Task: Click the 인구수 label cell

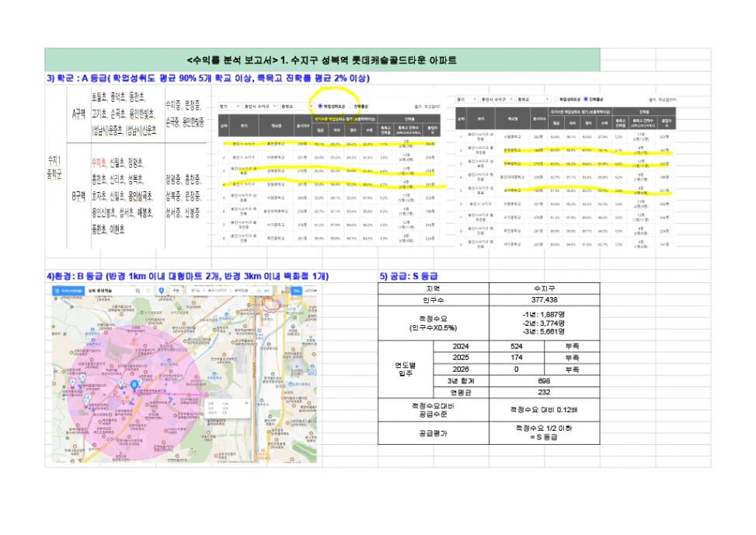Action: pyautogui.click(x=434, y=300)
